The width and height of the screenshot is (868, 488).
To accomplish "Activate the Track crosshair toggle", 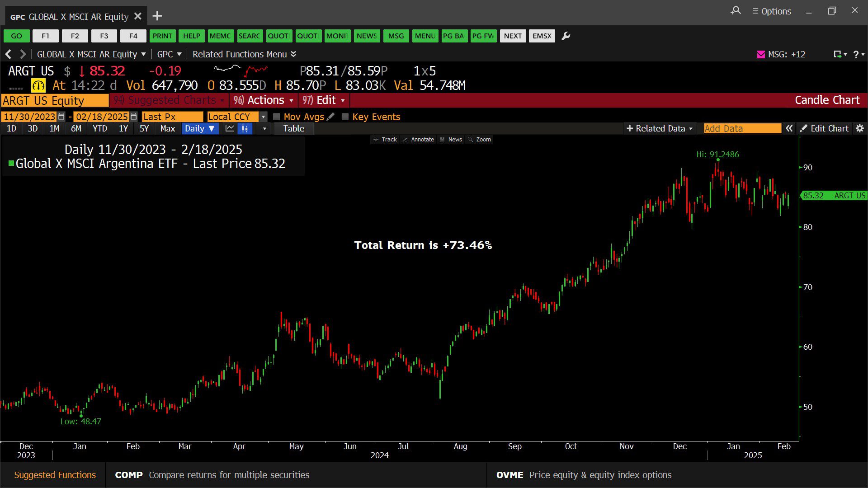I will (x=385, y=140).
